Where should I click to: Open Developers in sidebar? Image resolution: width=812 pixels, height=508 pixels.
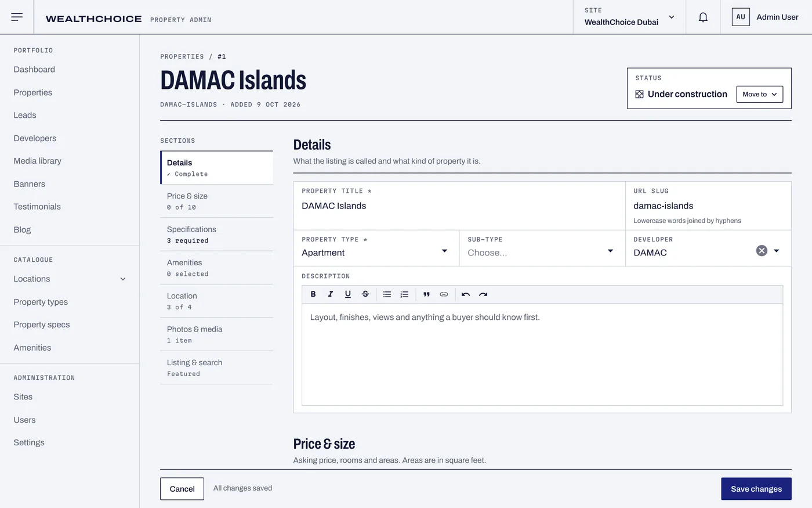[x=35, y=138]
